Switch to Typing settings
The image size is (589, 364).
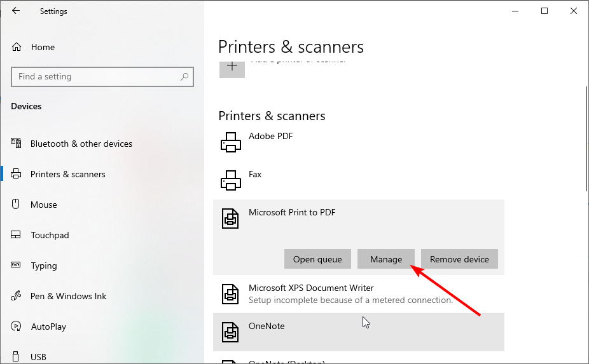44,266
